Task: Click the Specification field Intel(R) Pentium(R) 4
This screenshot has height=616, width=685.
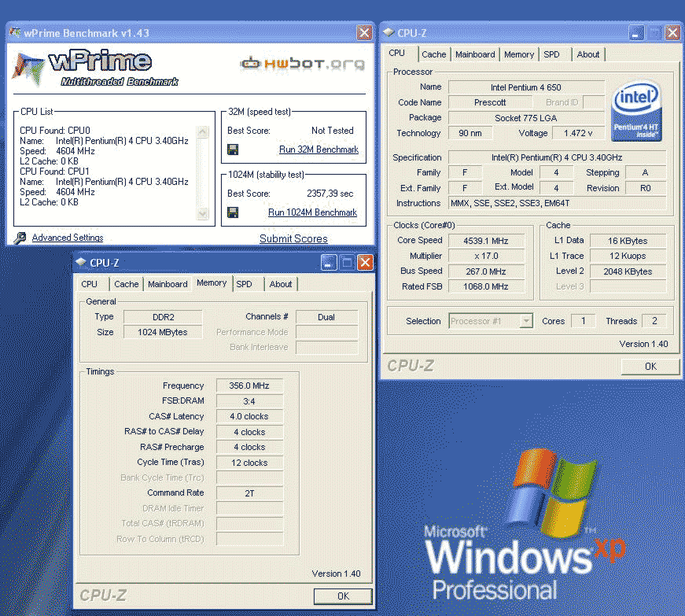Action: pyautogui.click(x=558, y=157)
